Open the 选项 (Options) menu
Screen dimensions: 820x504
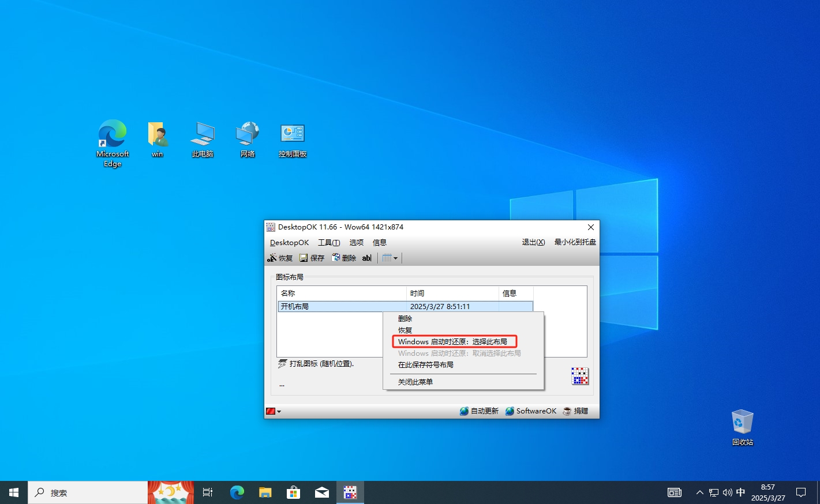click(356, 243)
